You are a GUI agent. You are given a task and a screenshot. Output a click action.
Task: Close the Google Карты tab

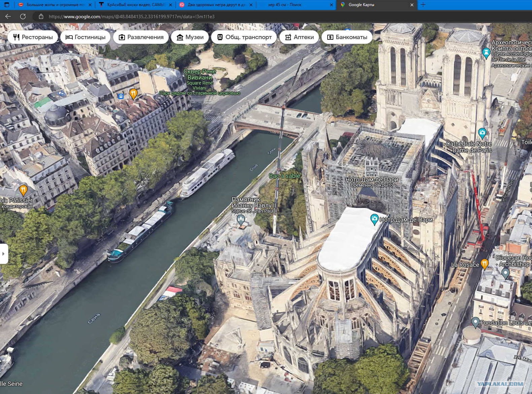412,5
